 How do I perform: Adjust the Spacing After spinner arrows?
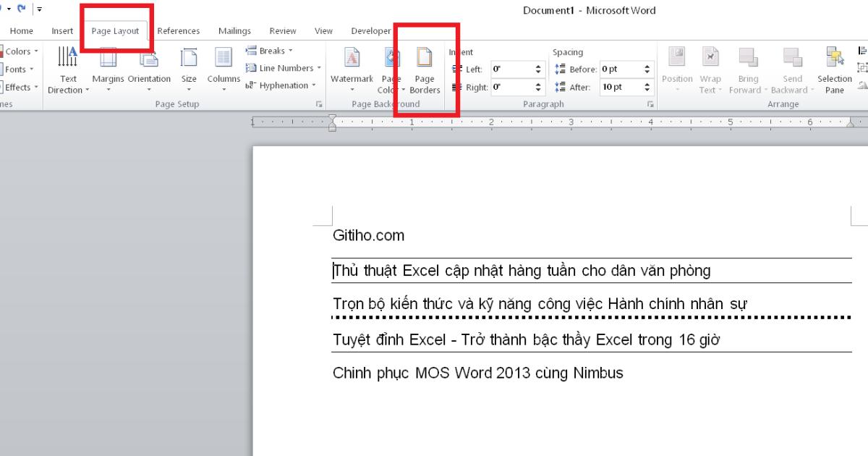647,87
